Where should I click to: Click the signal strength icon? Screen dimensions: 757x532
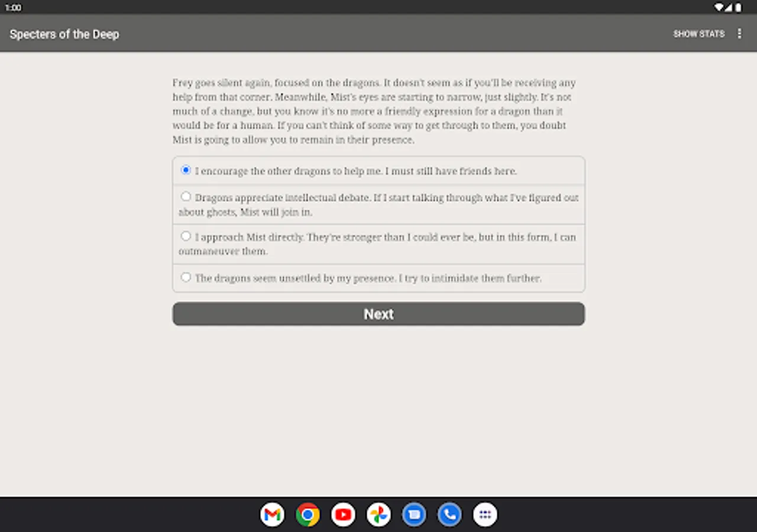point(728,7)
